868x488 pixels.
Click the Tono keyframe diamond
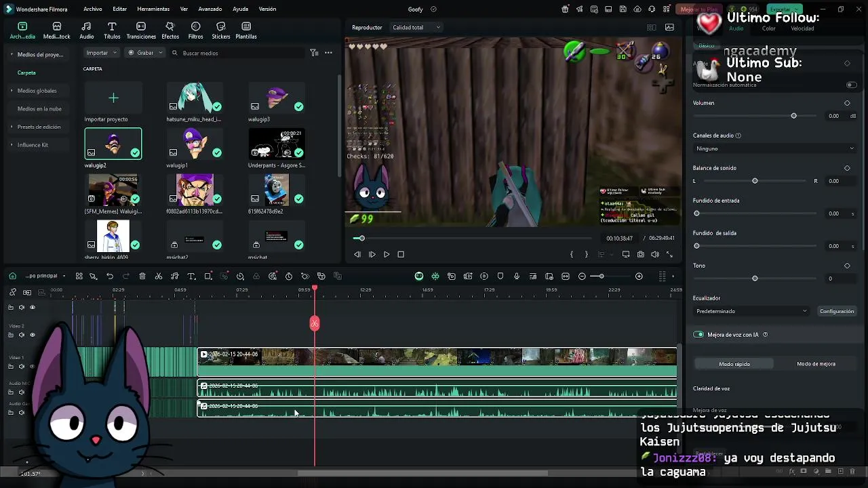coord(847,266)
